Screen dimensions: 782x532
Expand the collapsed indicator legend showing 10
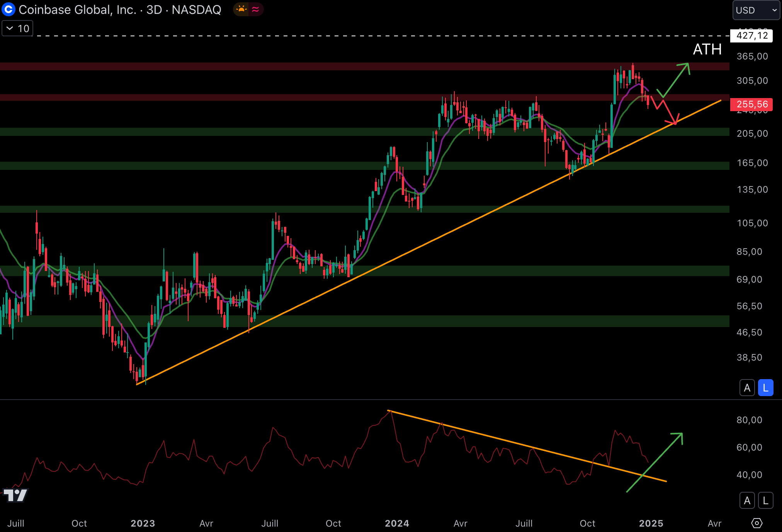coord(18,29)
